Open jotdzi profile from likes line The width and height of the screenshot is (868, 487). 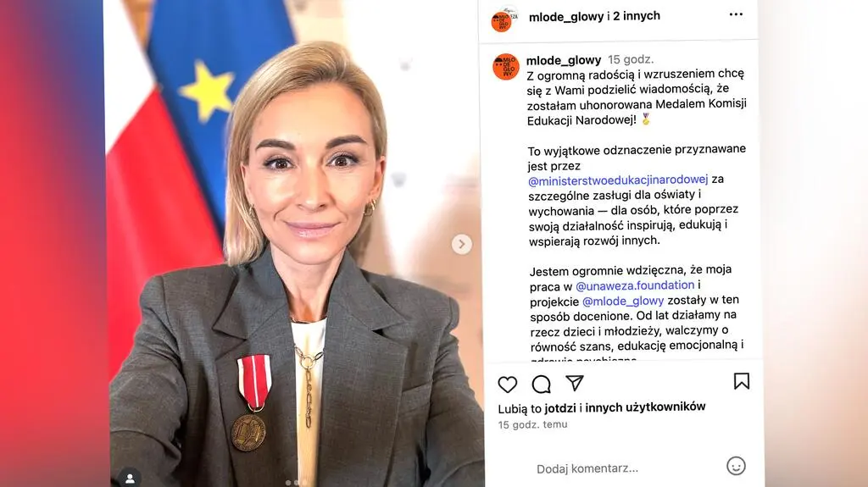[560, 408]
